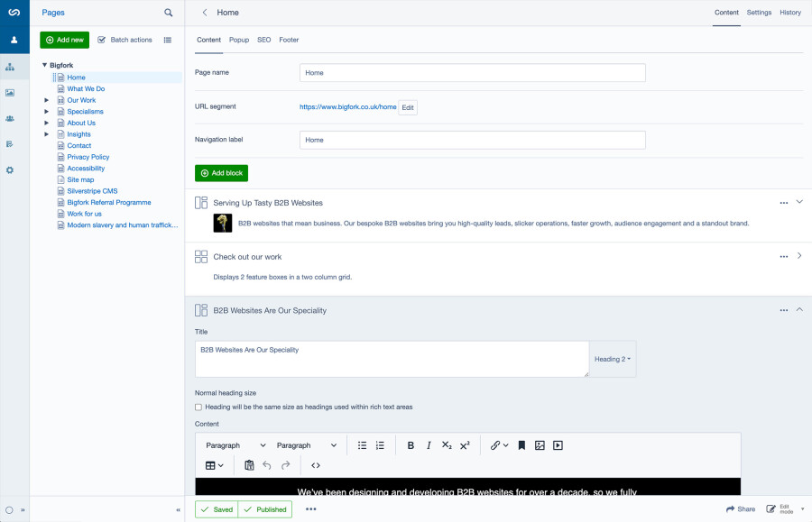The image size is (812, 522).
Task: Collapse the Bigfork site tree root
Action: pyautogui.click(x=44, y=66)
